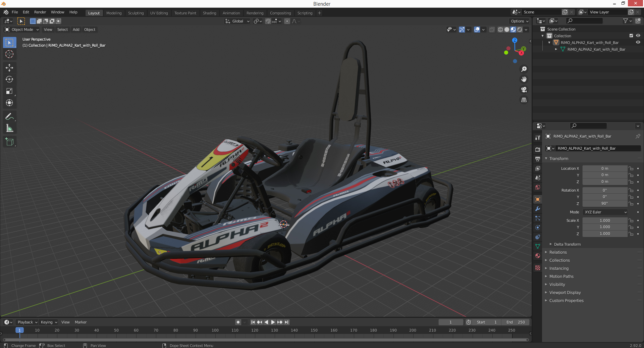
Task: Open the Render properties tab
Action: pos(538,149)
